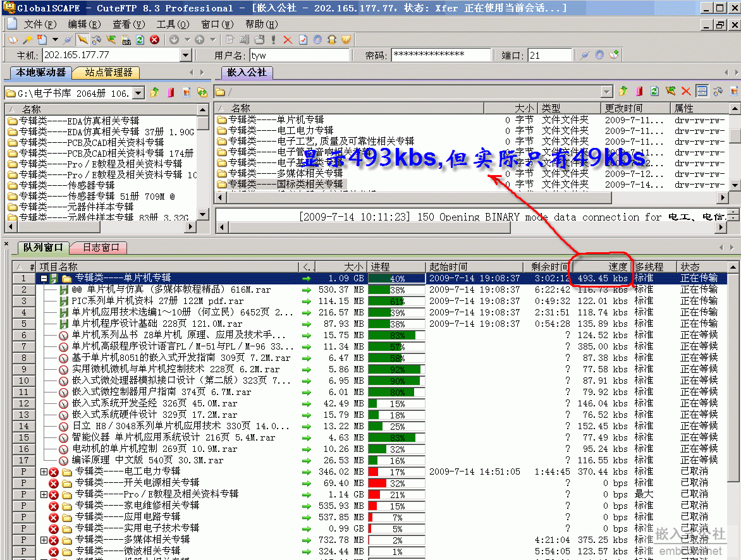
Task: Click the 用户名 input field
Action: (x=300, y=55)
